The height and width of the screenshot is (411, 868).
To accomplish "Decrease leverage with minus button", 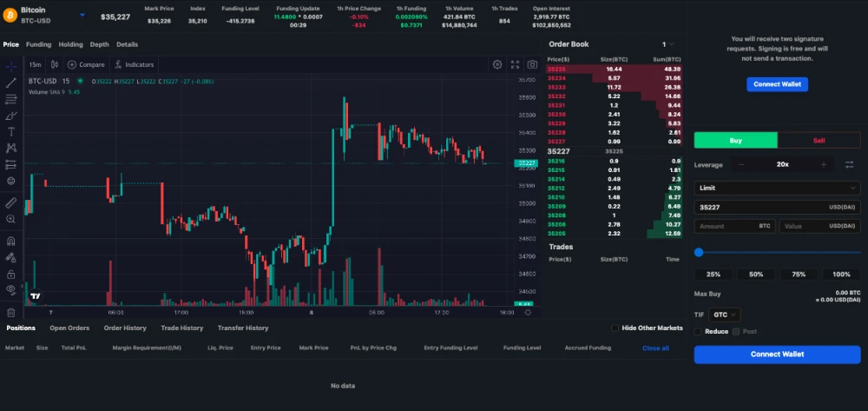I will (741, 164).
